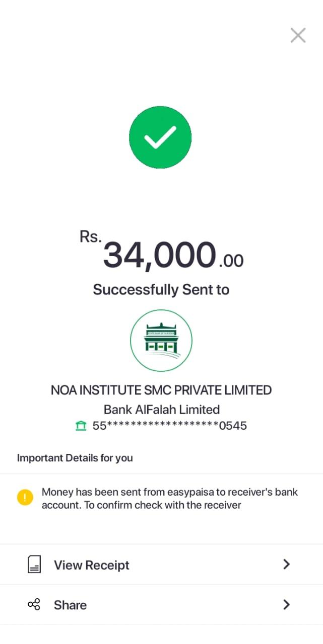Close the transaction success screen
Viewport: 323px width, 644px height.
pyautogui.click(x=298, y=35)
